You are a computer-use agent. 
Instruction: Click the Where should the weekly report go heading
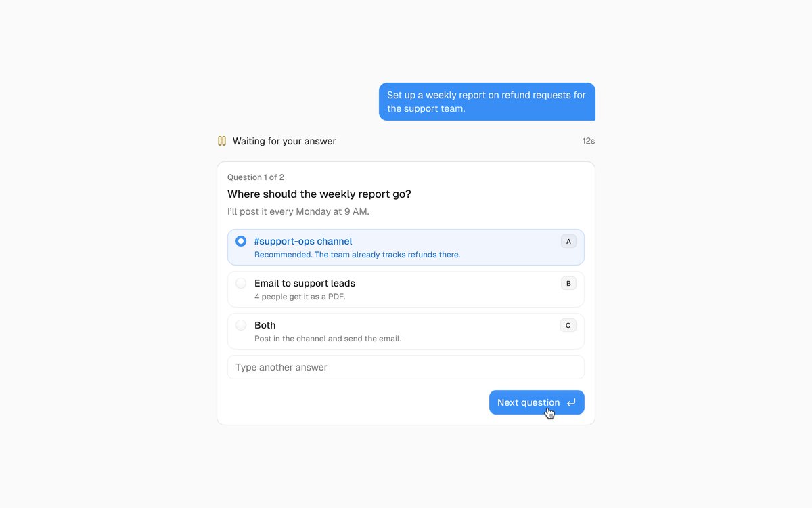click(x=319, y=194)
